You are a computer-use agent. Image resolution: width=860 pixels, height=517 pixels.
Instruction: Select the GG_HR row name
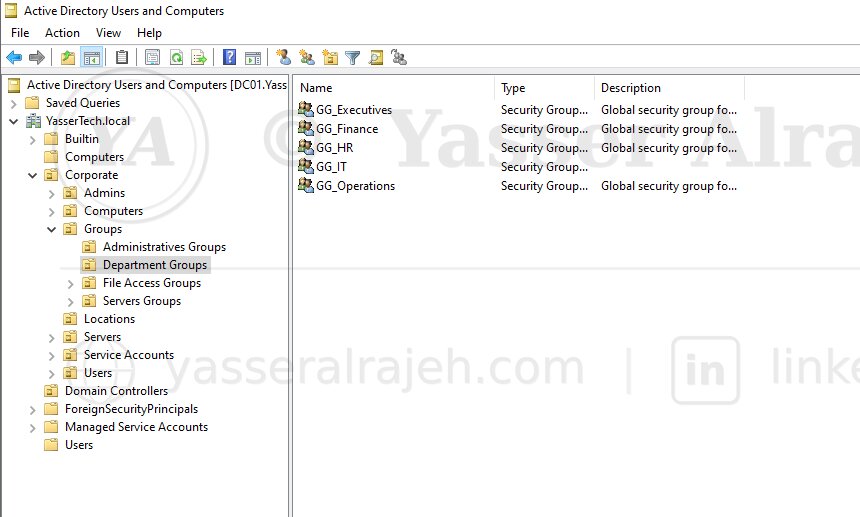(334, 147)
